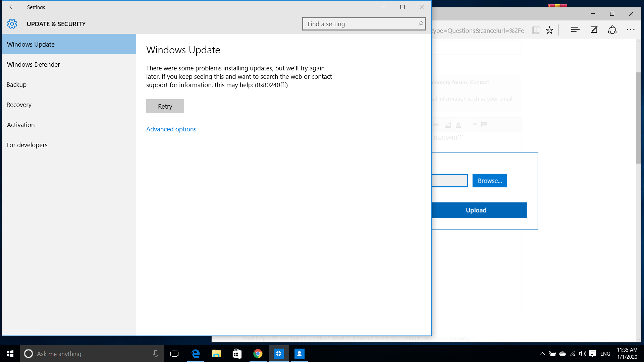Open the Windows Store from the taskbar
644x362 pixels.
237,354
